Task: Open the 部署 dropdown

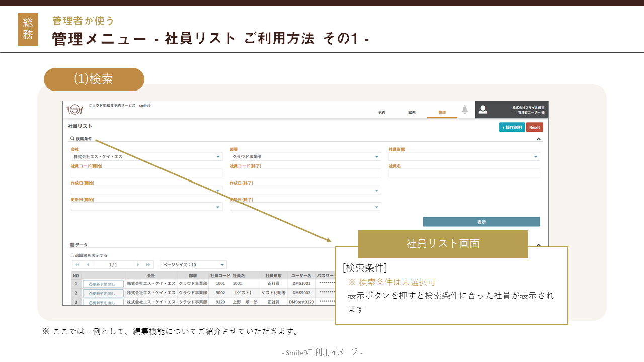Action: click(x=305, y=157)
